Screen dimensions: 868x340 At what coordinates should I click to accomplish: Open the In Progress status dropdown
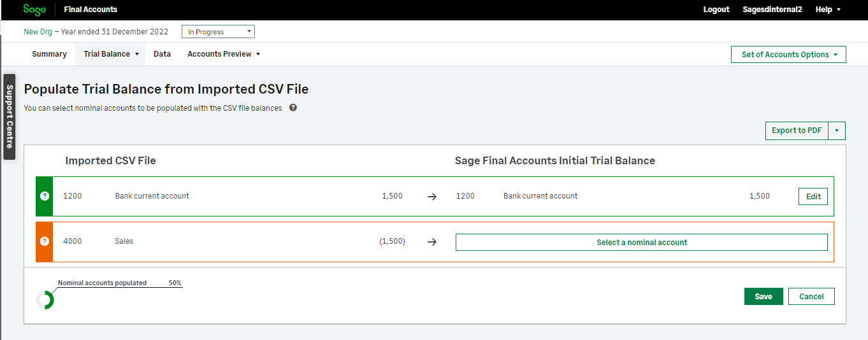coord(218,32)
